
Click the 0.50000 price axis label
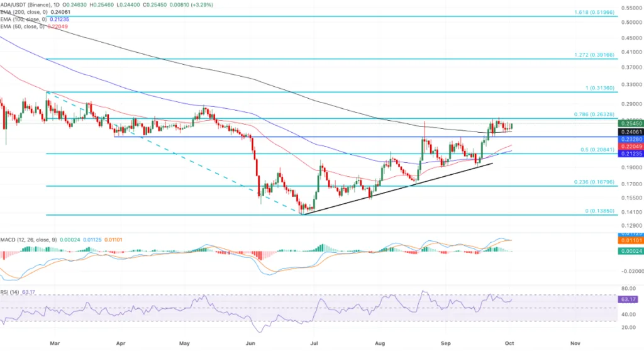(632, 23)
